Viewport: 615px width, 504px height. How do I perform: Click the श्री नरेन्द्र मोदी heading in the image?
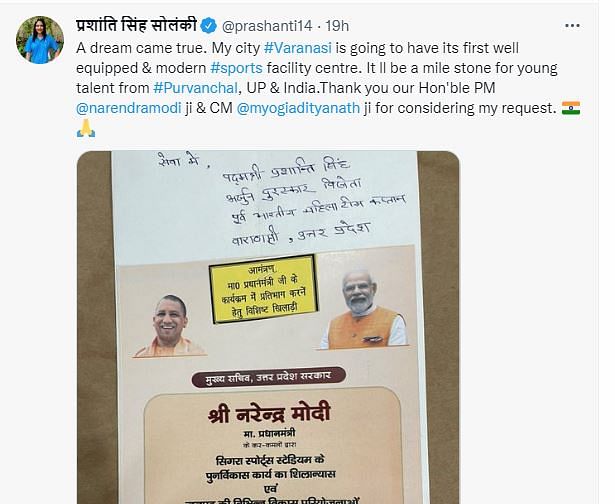(269, 413)
